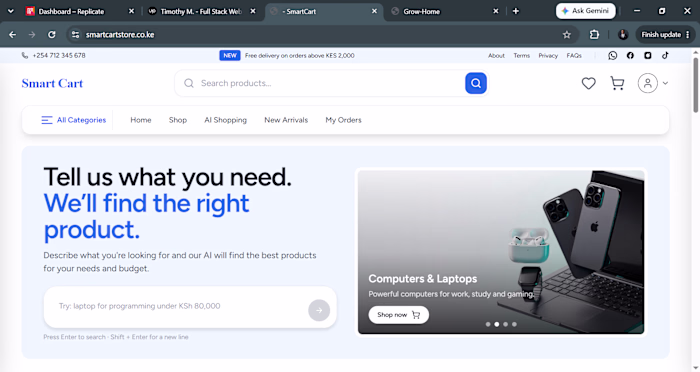The width and height of the screenshot is (700, 372).
Task: Click the phone icon in top bar
Action: [x=25, y=55]
